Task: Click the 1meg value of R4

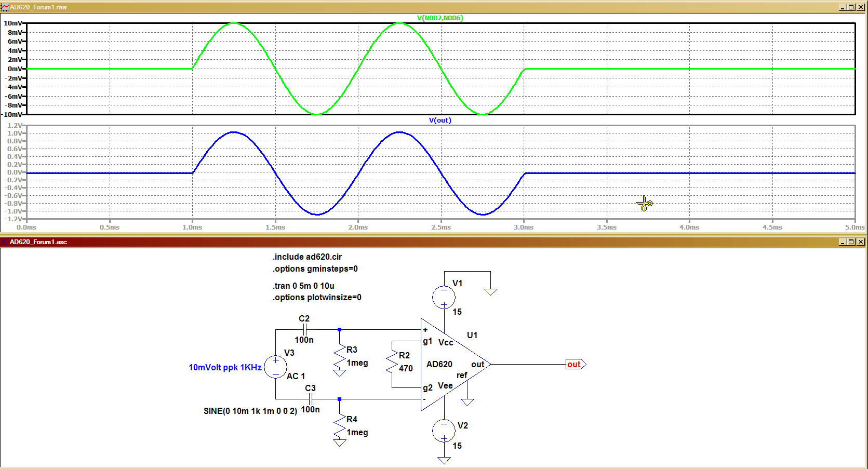Action: click(x=357, y=432)
